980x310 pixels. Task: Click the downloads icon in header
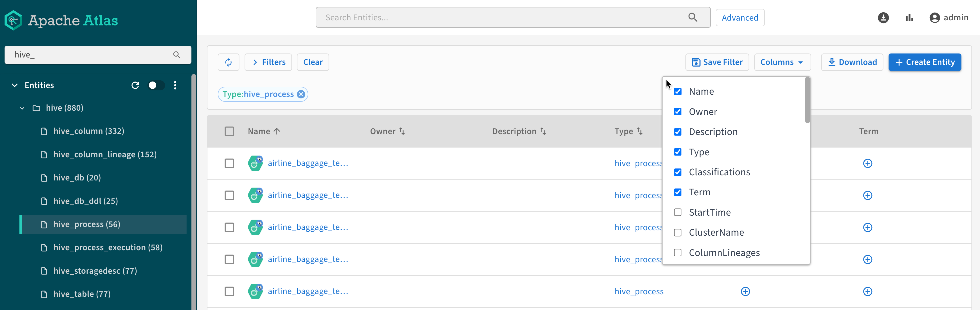tap(883, 17)
